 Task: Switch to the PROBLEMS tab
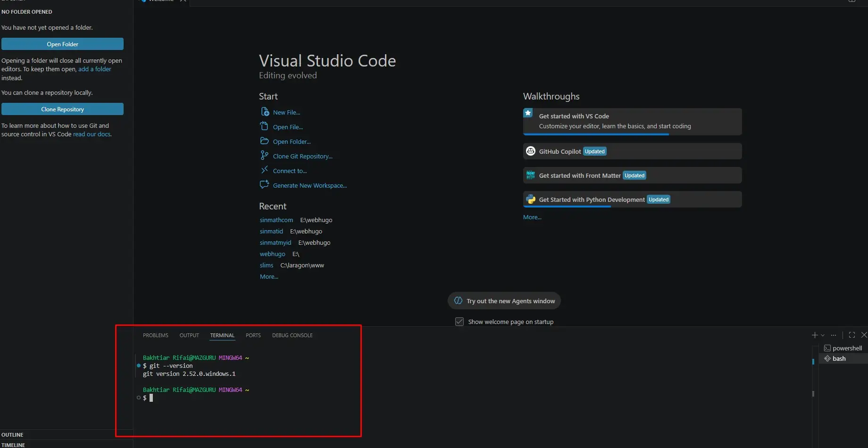156,335
